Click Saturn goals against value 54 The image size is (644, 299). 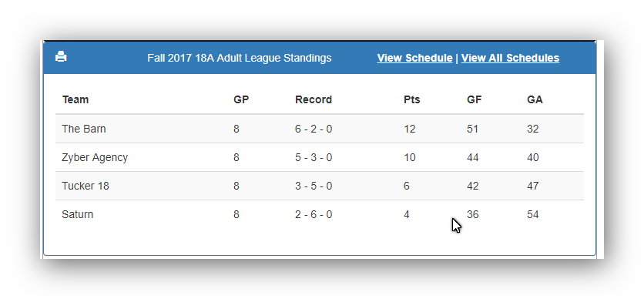(533, 214)
